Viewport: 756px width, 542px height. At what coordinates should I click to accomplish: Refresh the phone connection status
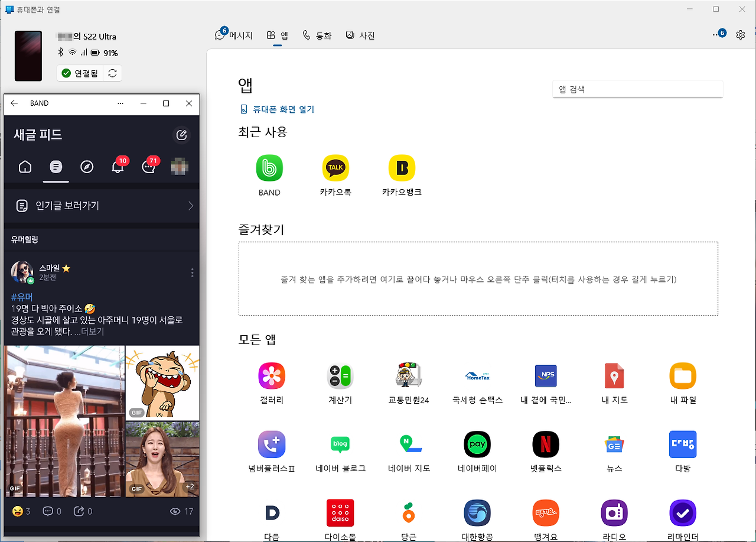click(112, 73)
